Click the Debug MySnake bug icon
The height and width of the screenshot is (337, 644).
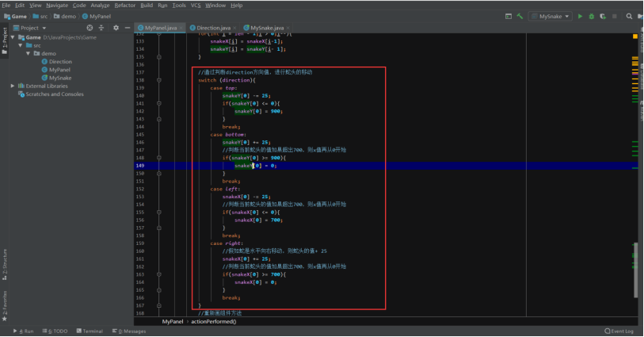[x=592, y=17]
